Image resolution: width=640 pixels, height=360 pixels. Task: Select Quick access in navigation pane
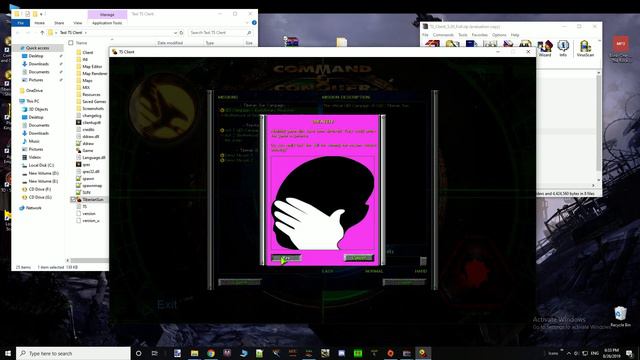tap(38, 48)
